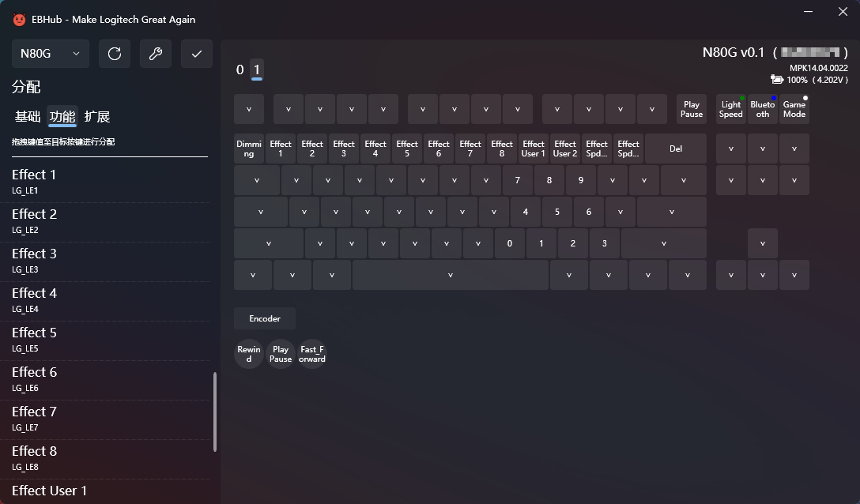Select the Effect 3 list item

pos(34,261)
